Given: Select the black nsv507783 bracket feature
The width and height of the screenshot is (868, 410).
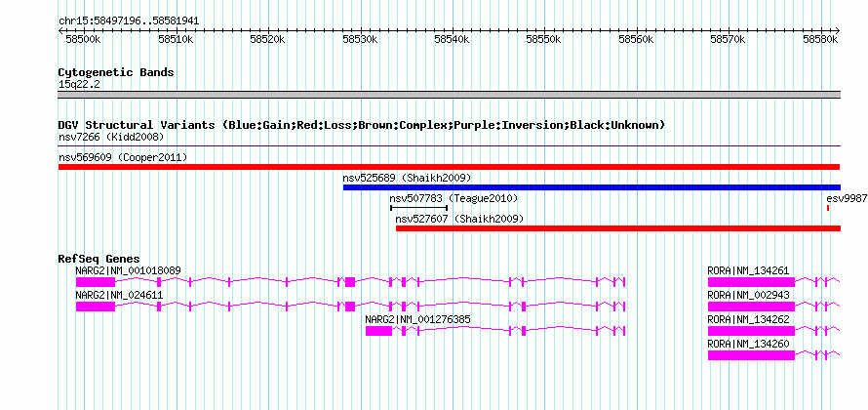Looking at the screenshot, I should (418, 208).
